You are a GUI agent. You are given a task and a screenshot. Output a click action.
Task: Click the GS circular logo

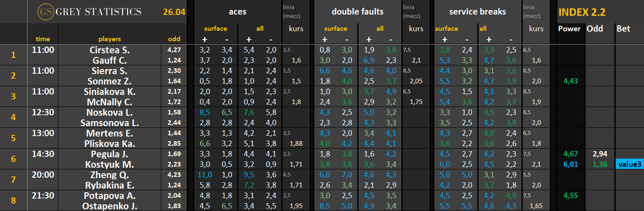click(x=45, y=12)
